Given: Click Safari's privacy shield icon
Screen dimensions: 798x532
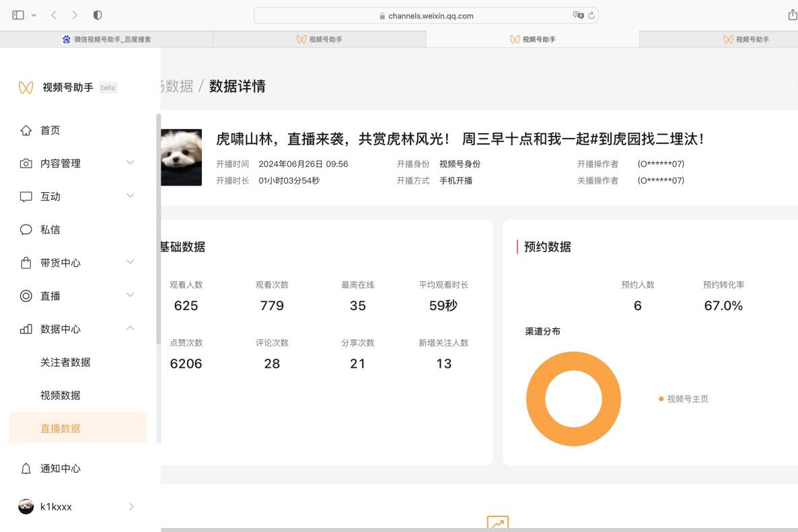Looking at the screenshot, I should coord(98,15).
